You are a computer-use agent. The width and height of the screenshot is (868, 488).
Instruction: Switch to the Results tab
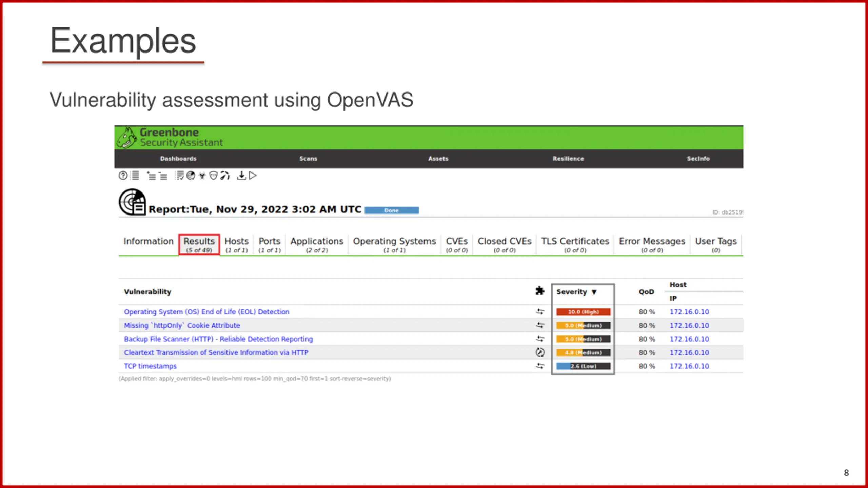pos(199,245)
